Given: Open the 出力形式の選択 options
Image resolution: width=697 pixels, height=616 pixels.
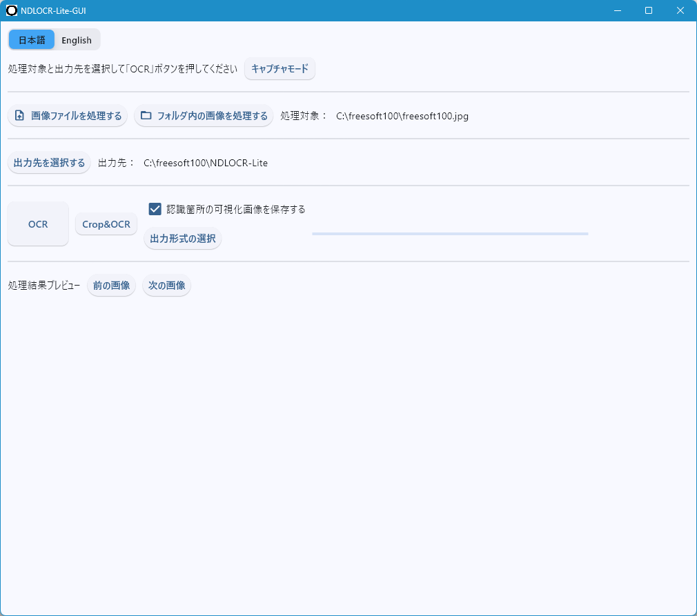Looking at the screenshot, I should coord(183,239).
